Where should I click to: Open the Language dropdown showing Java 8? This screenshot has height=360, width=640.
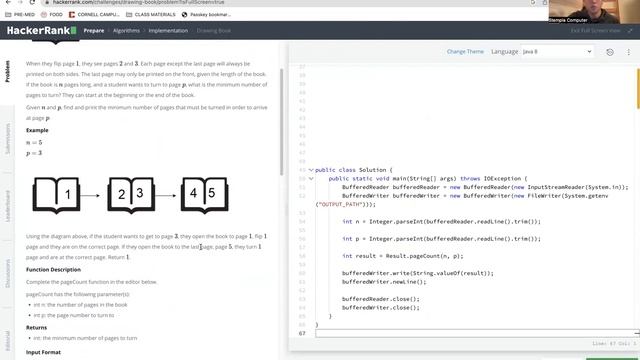pyautogui.click(x=557, y=52)
